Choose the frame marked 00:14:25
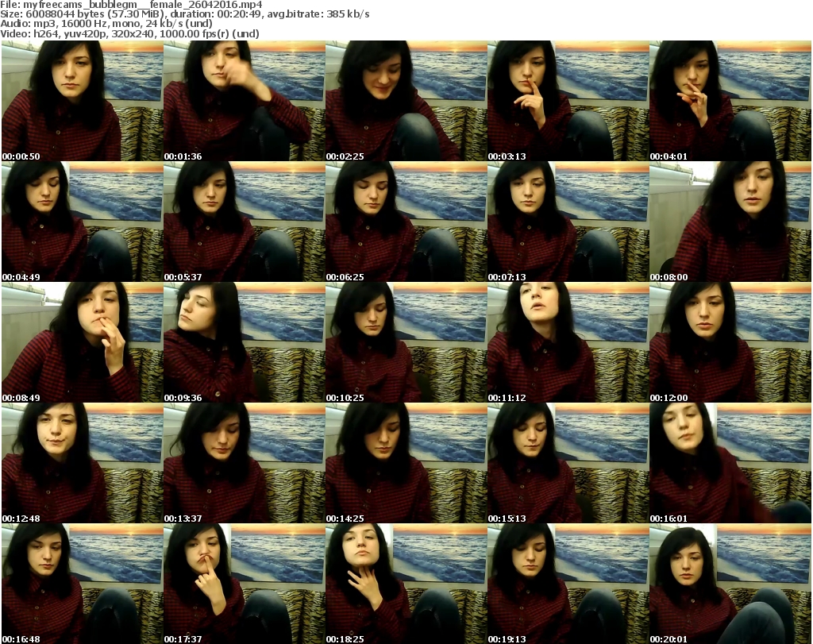The width and height of the screenshot is (813, 644). click(406, 463)
